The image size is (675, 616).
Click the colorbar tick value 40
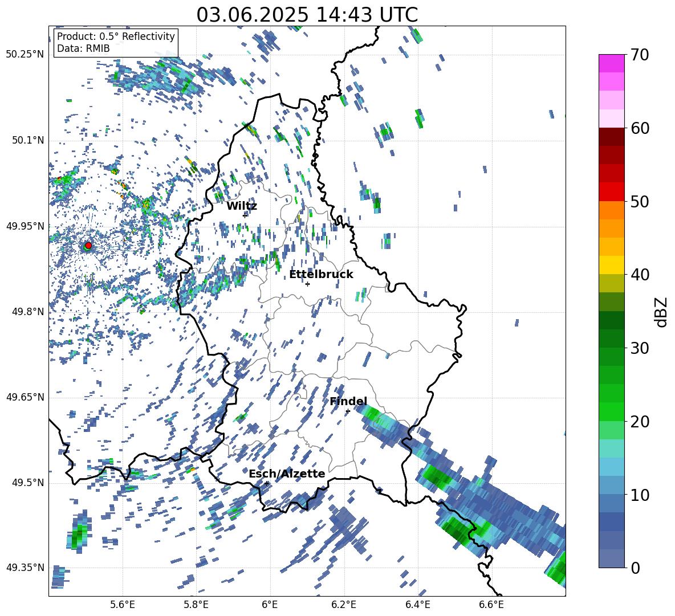click(x=639, y=275)
